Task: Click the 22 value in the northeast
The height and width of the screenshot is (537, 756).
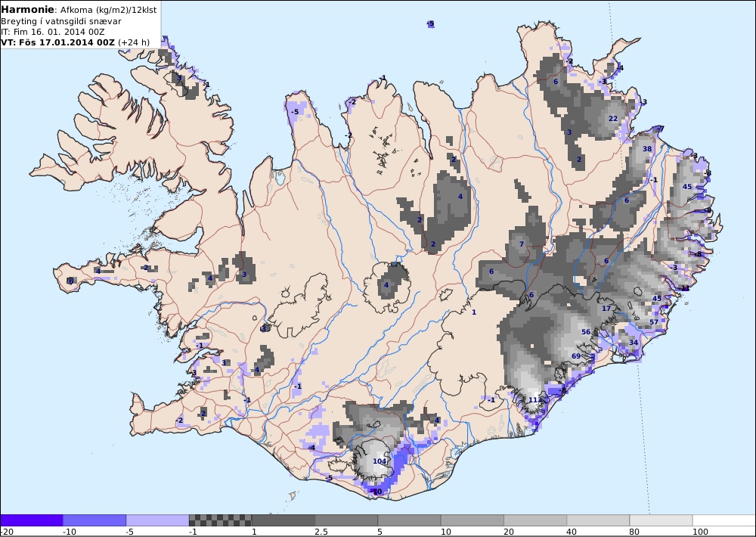Action: pos(613,118)
